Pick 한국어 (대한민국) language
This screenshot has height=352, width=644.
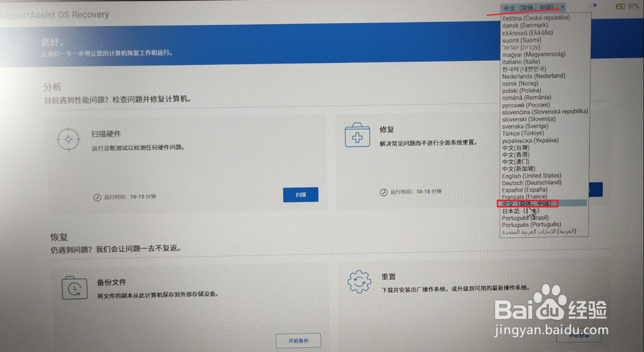tap(524, 69)
